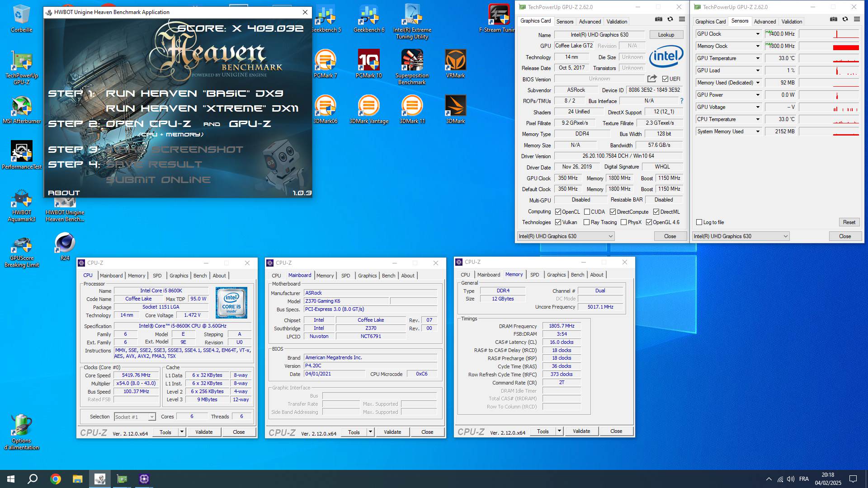
Task: Launch PCMark 10 desktop shortcut
Action: [x=368, y=64]
